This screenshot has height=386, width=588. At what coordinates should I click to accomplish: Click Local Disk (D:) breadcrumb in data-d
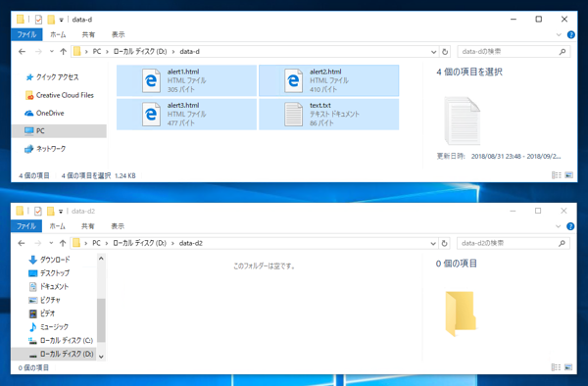point(140,52)
